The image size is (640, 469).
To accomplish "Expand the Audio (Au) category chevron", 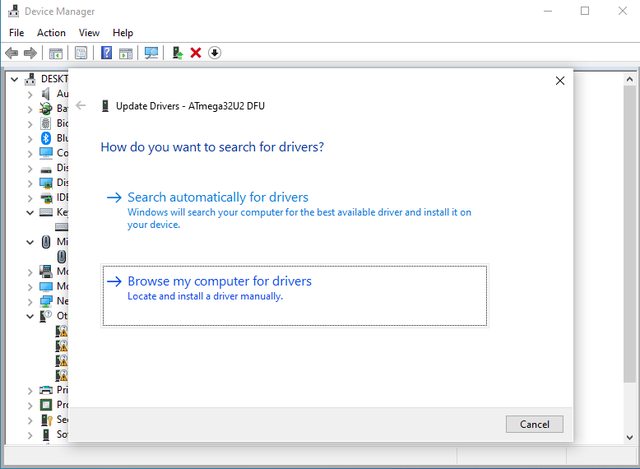I will [30, 94].
